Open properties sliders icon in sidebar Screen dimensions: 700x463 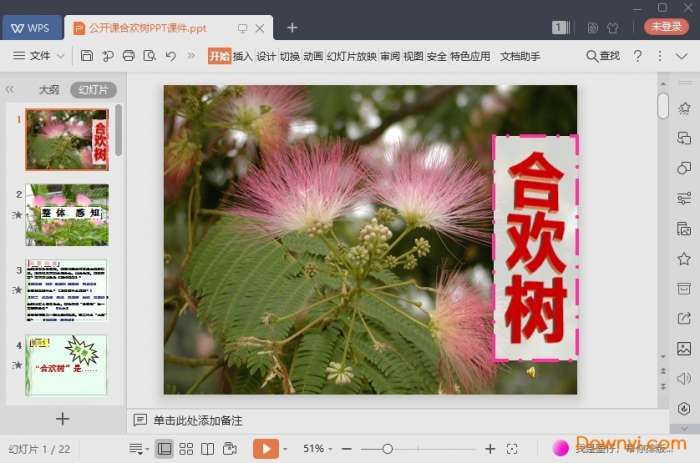(684, 198)
